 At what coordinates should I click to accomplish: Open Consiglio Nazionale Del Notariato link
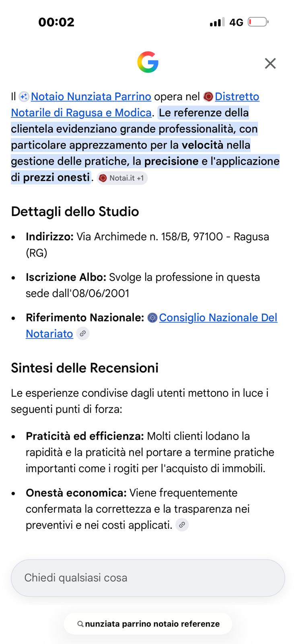pyautogui.click(x=152, y=326)
